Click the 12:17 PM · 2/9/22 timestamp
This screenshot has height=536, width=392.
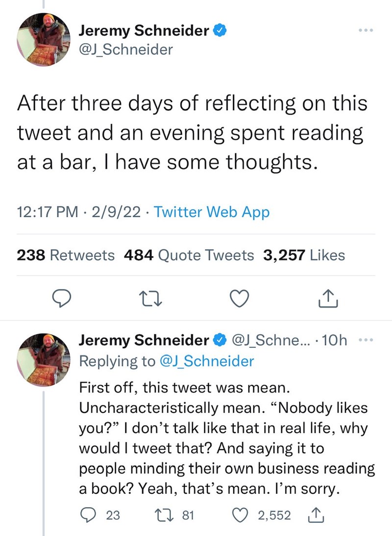pyautogui.click(x=79, y=212)
